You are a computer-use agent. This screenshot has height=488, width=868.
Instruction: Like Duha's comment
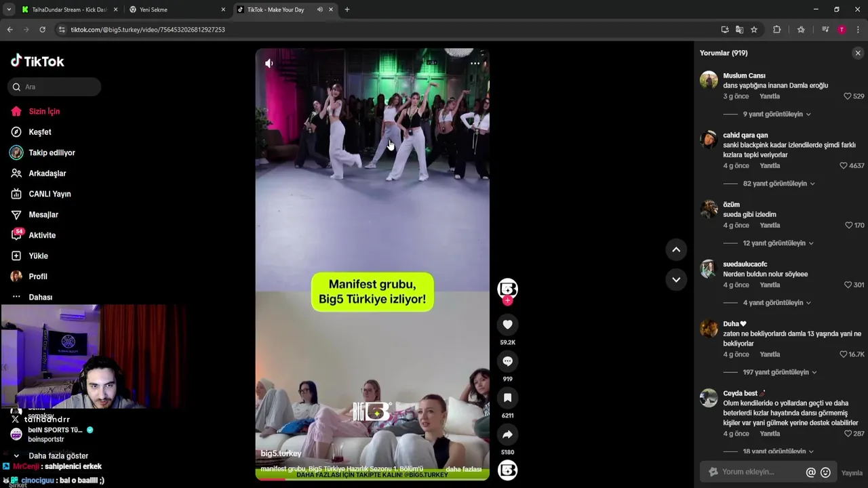tap(844, 354)
